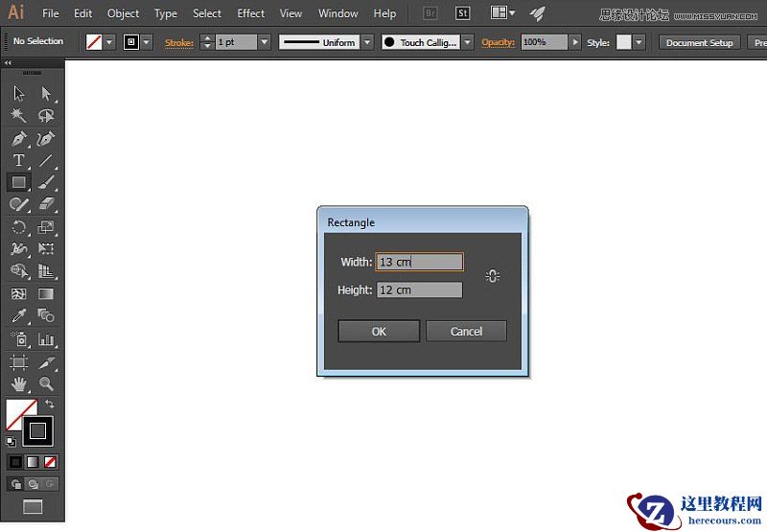The height and width of the screenshot is (532, 767).
Task: Select the Shaper tool
Action: tap(18, 203)
